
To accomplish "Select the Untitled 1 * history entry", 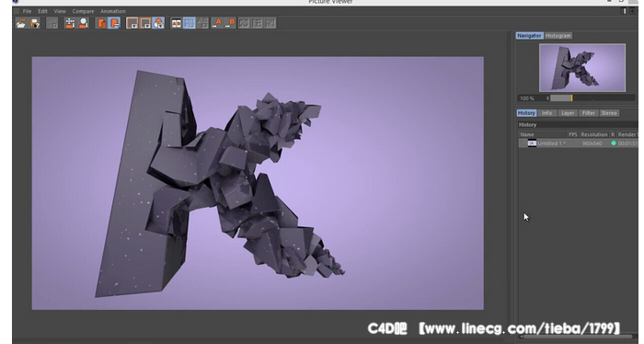I will point(578,143).
